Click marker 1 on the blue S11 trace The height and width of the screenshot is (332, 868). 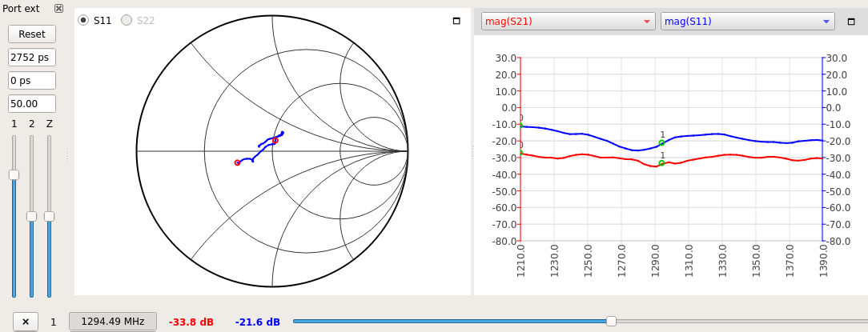point(661,142)
